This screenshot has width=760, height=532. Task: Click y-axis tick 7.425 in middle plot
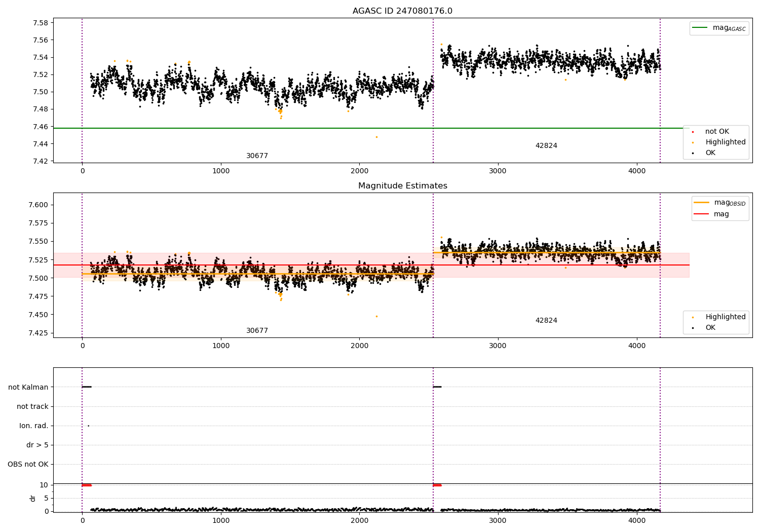coord(39,333)
